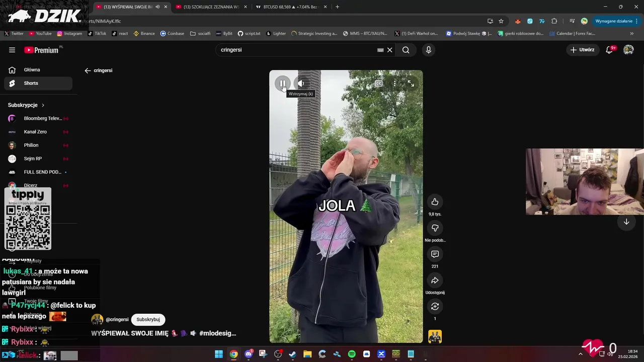Open FULL SEND PODCAST subscription
This screenshot has width=644, height=362.
coord(38,172)
